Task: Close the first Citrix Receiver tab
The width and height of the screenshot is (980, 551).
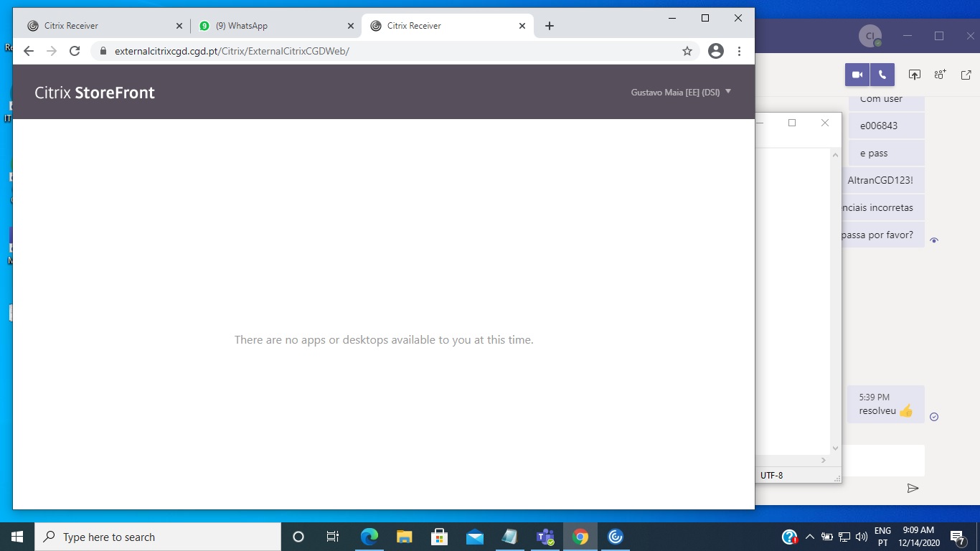Action: 179,26
